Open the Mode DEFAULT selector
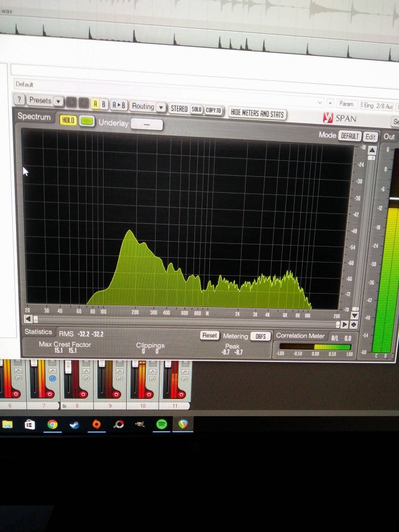Image resolution: width=399 pixels, height=532 pixels. coord(350,136)
